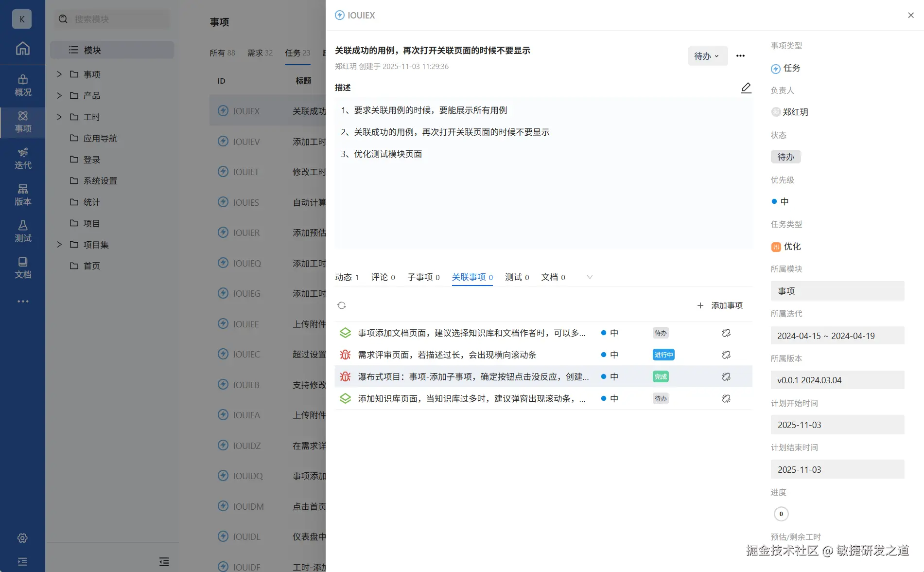This screenshot has height=572, width=924.
Task: Expand the 产品 module folder
Action: [59, 96]
